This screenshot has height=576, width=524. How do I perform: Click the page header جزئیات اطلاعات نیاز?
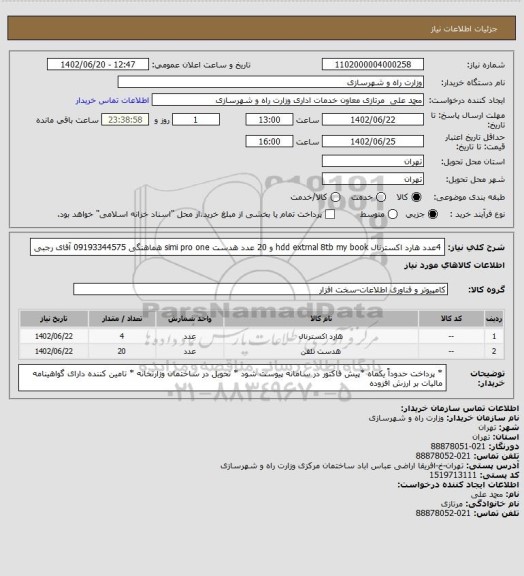tap(464, 29)
